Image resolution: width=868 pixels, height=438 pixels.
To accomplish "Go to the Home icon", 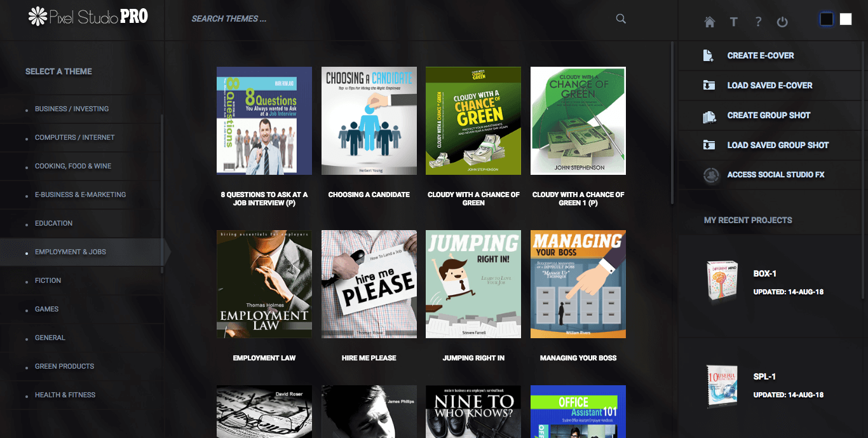I will coord(710,22).
